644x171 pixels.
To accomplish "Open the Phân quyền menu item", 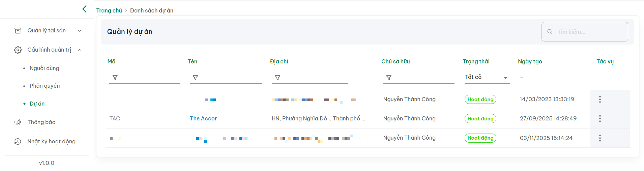I will pos(45,86).
